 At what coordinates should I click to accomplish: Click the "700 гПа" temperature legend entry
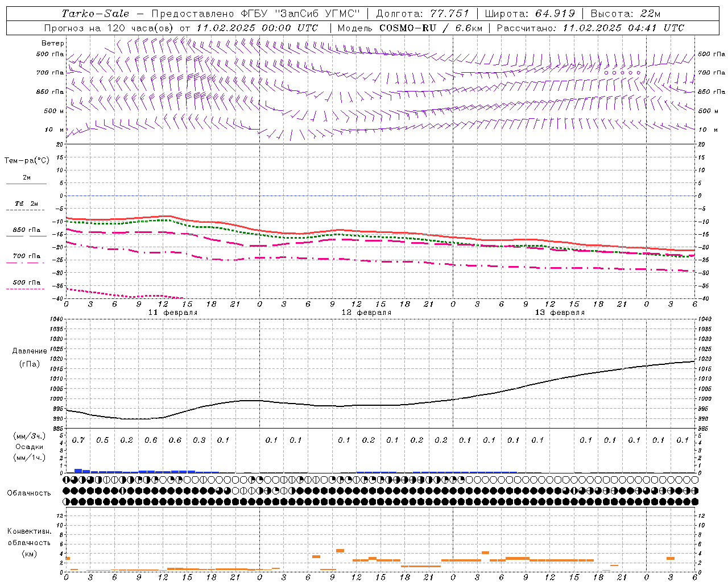pos(27,256)
